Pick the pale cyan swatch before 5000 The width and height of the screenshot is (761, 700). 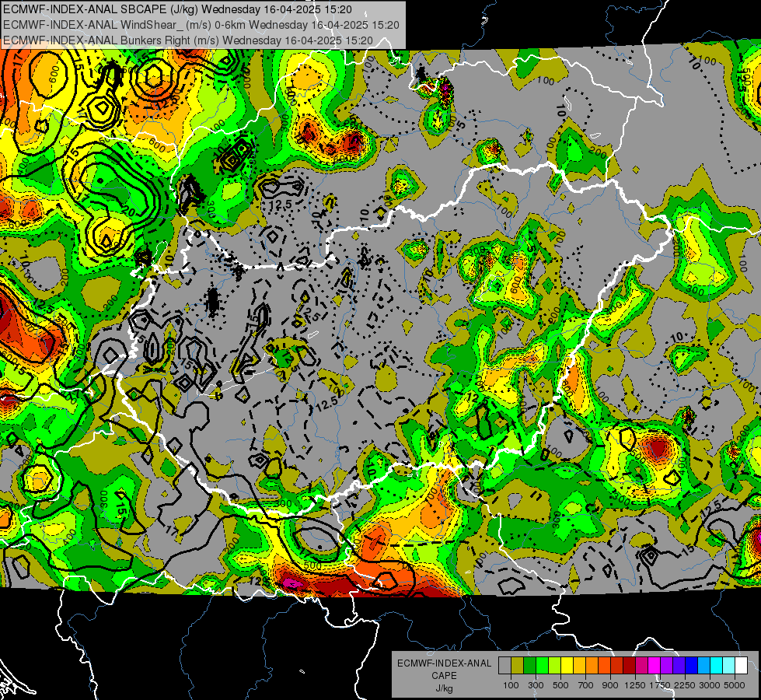click(x=729, y=666)
